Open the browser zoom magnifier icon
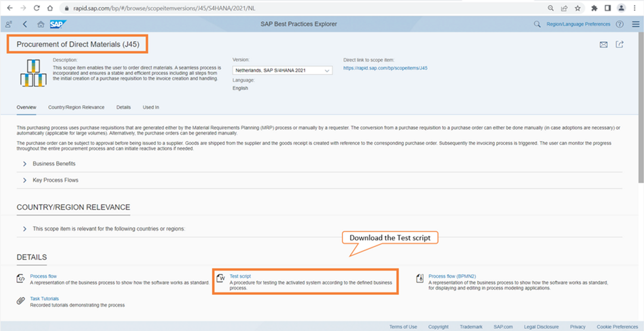 pyautogui.click(x=551, y=8)
